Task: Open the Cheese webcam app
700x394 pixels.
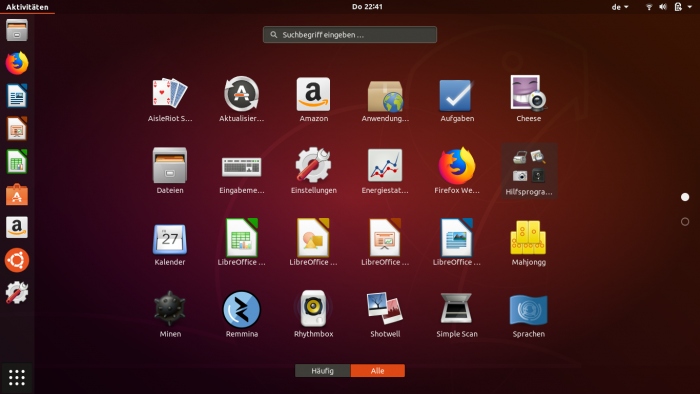Action: click(x=529, y=99)
